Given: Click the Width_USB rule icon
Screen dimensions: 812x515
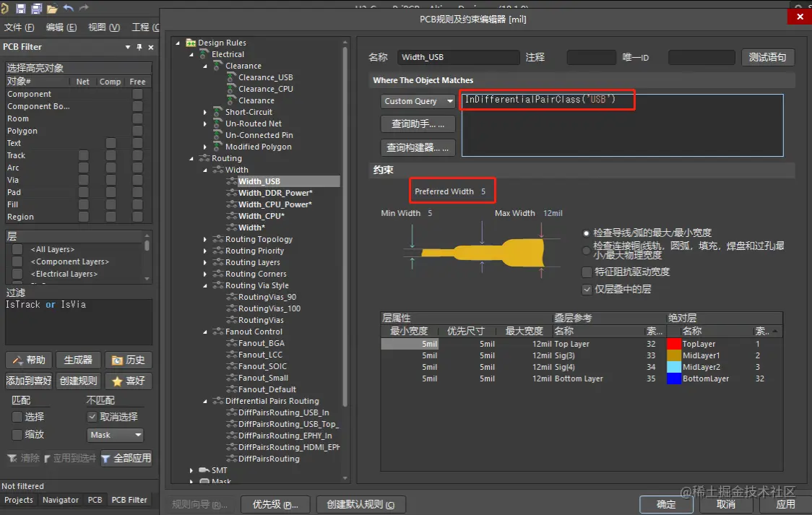Looking at the screenshot, I should point(231,181).
